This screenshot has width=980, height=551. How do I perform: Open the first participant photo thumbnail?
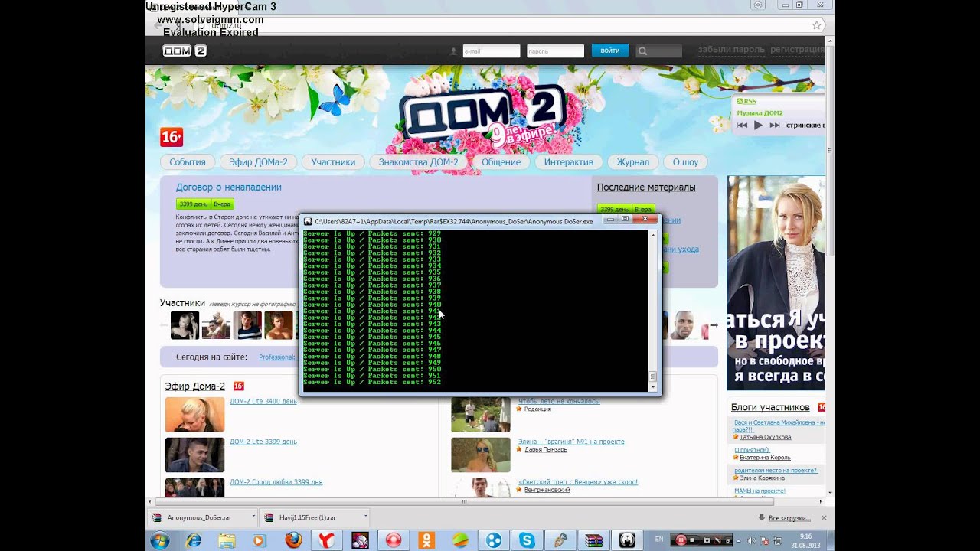pos(185,325)
